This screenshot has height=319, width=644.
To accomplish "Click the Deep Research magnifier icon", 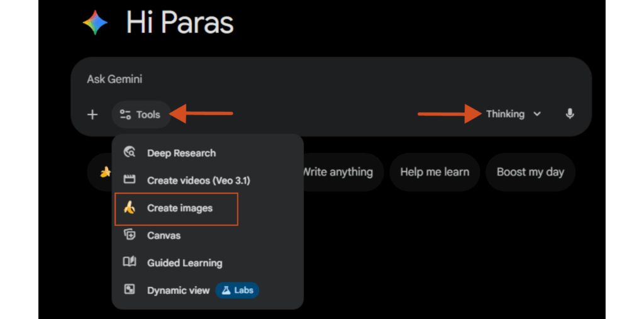I will click(x=130, y=152).
